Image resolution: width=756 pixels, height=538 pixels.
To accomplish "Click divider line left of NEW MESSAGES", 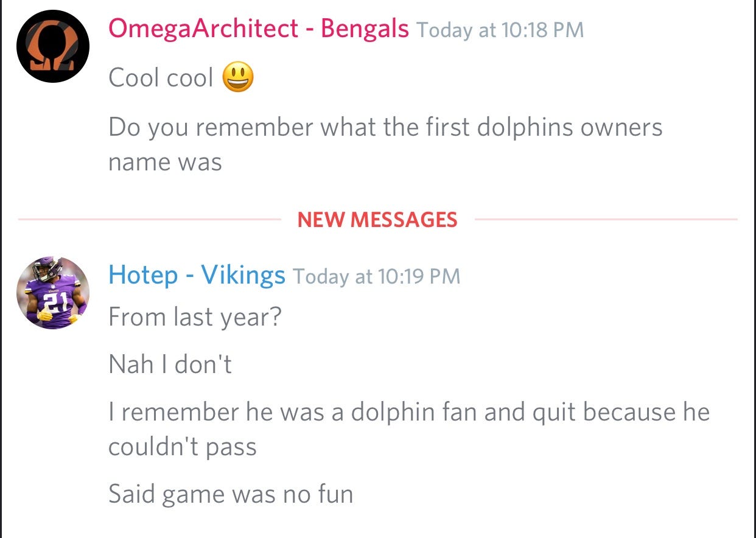I will tap(150, 219).
